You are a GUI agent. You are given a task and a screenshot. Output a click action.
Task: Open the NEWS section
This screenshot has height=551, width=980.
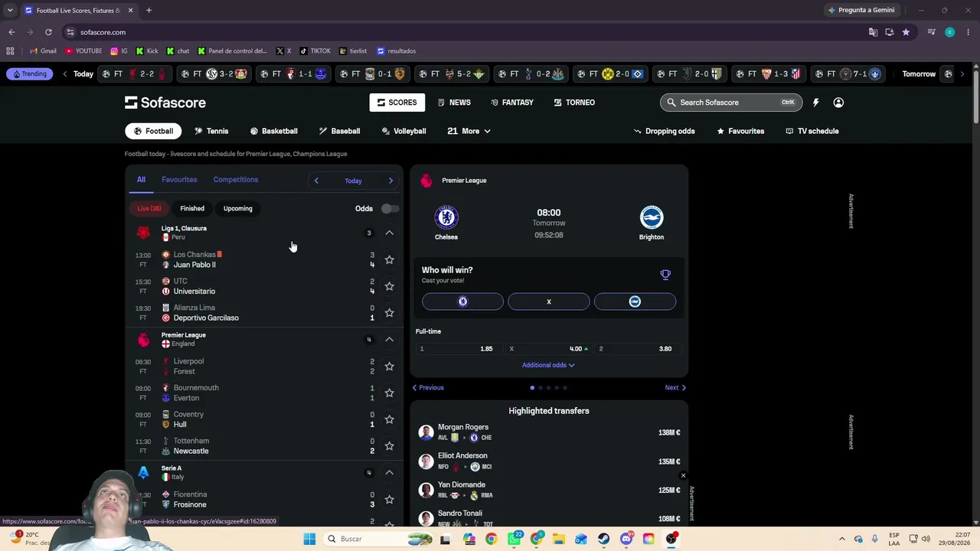tap(454, 103)
